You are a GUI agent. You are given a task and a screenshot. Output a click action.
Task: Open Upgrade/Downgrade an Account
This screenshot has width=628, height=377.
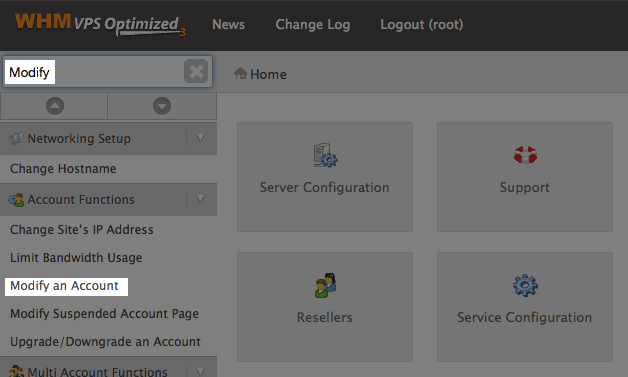[x=105, y=342]
